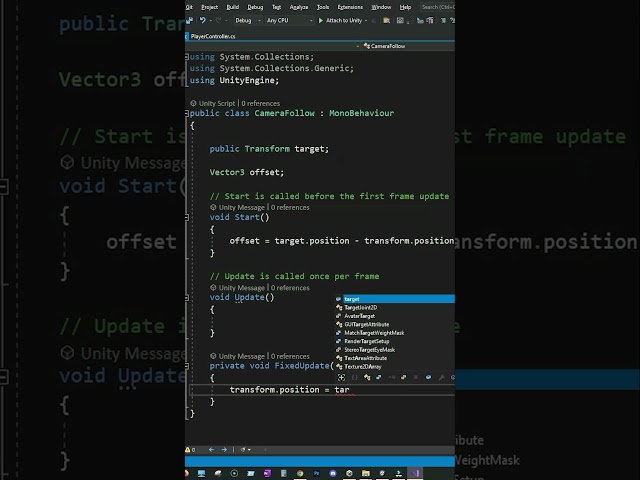The height and width of the screenshot is (480, 640).
Task: Open the Tools menu
Action: tap(323, 7)
